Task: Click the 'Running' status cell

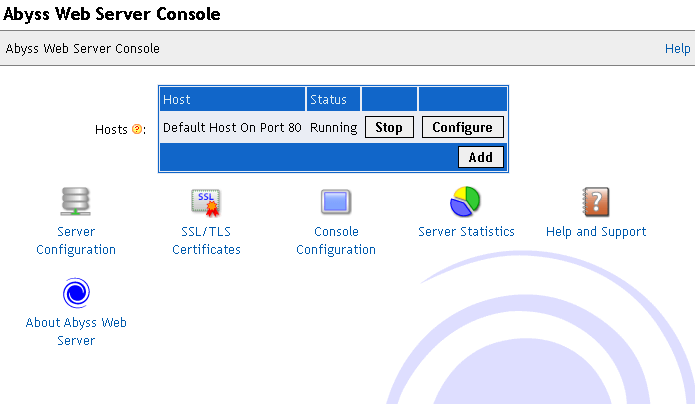Action: pyautogui.click(x=333, y=128)
